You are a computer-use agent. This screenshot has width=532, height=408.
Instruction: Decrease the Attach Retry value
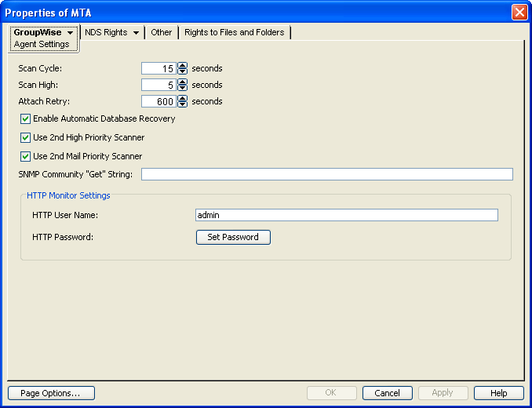[183, 104]
